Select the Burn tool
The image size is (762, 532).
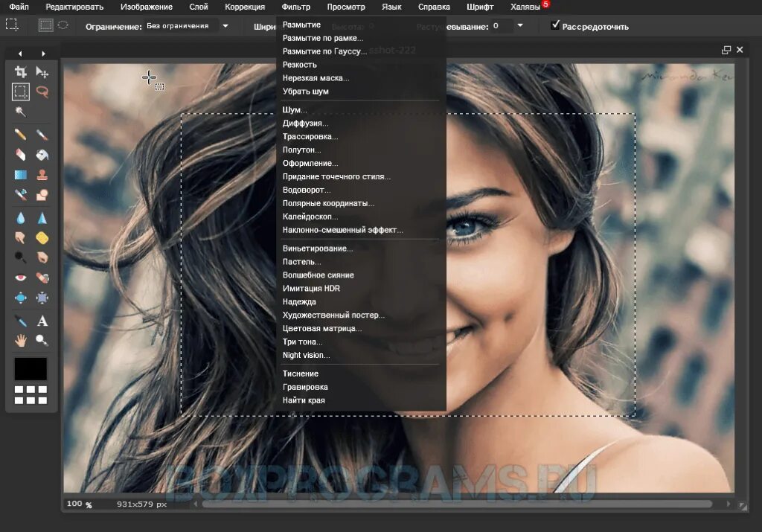[42, 257]
